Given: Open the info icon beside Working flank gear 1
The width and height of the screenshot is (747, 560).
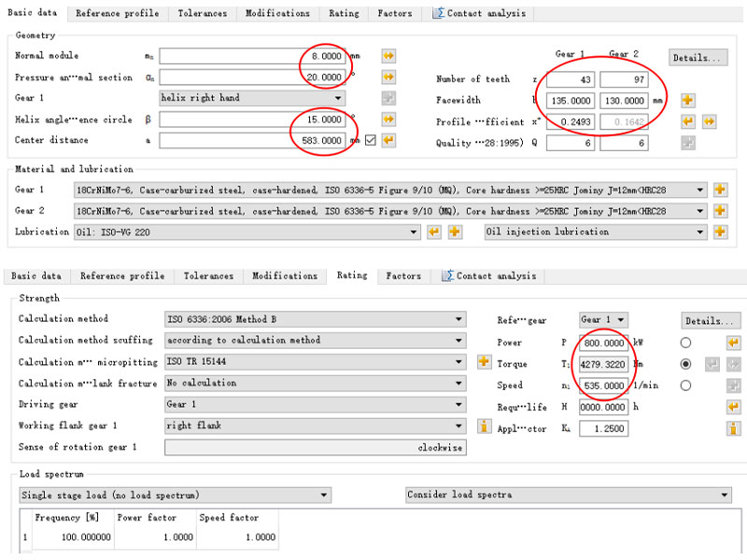Looking at the screenshot, I should 484,427.
